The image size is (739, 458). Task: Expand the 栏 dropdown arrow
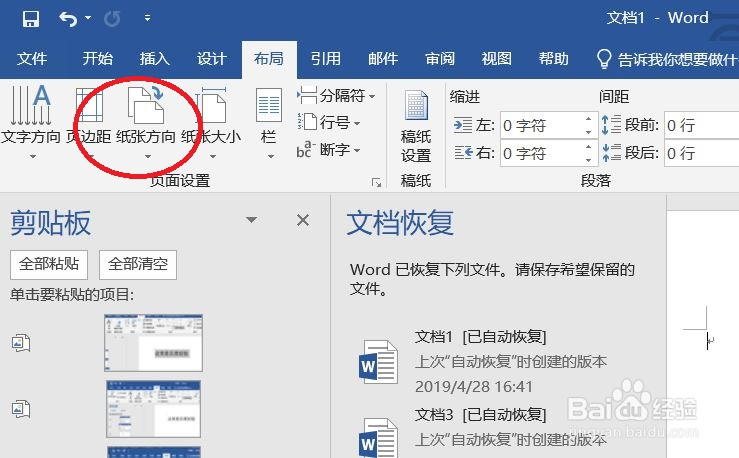click(271, 156)
